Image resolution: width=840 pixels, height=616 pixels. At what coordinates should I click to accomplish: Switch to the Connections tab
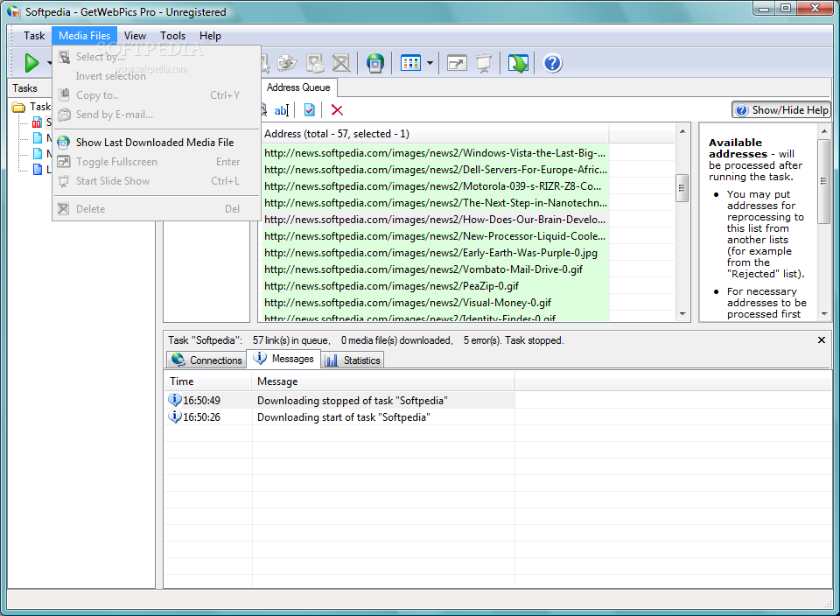pos(206,360)
